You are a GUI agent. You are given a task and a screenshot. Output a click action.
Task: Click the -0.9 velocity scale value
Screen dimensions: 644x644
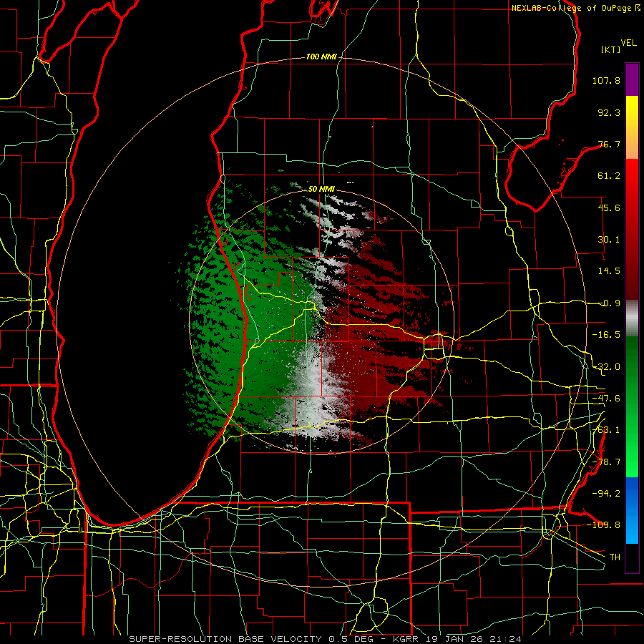coord(609,303)
